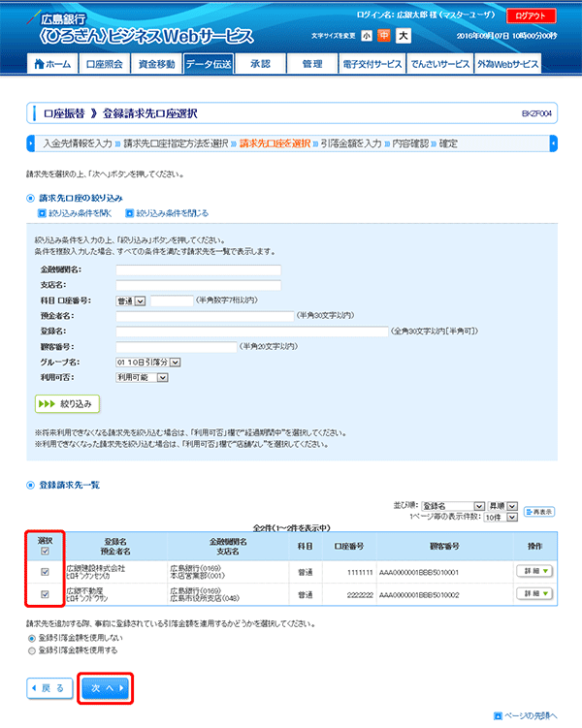Click the 登録名 input field

(x=252, y=332)
